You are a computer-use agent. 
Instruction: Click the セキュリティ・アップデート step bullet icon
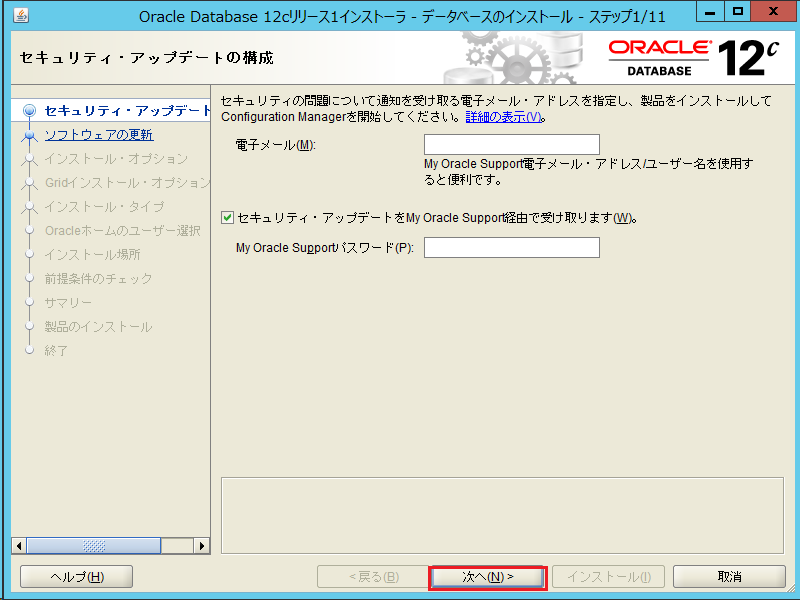pyautogui.click(x=30, y=111)
